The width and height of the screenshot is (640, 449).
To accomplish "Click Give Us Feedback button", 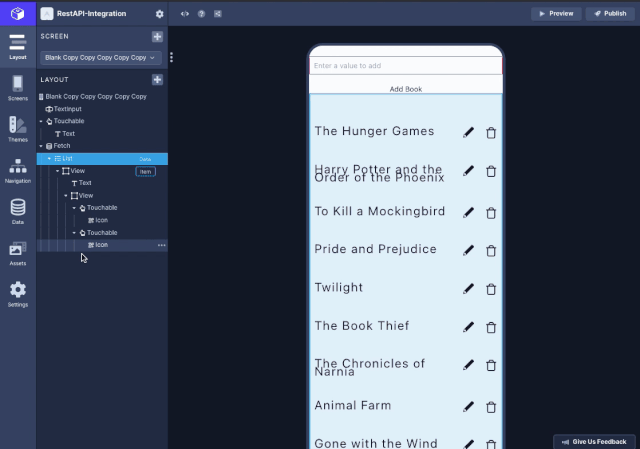I will tap(594, 442).
